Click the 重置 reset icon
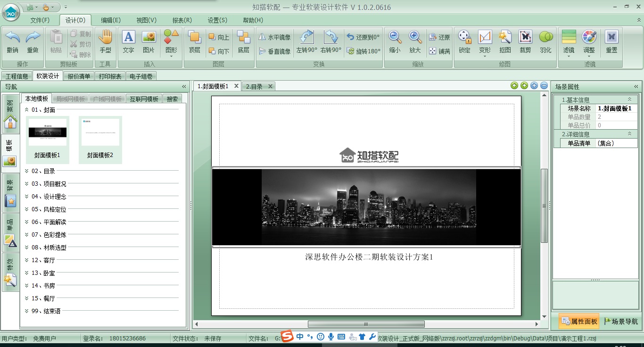The height and width of the screenshot is (347, 644). [x=611, y=41]
